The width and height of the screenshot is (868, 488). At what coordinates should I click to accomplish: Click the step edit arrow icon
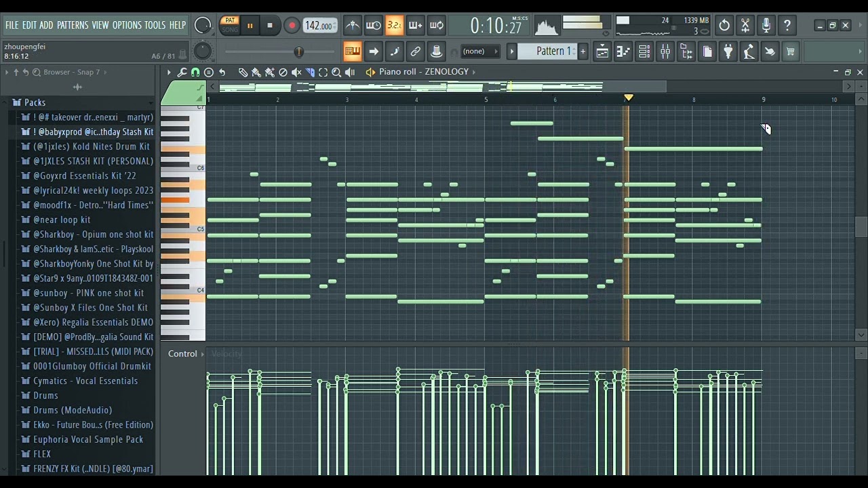click(373, 52)
